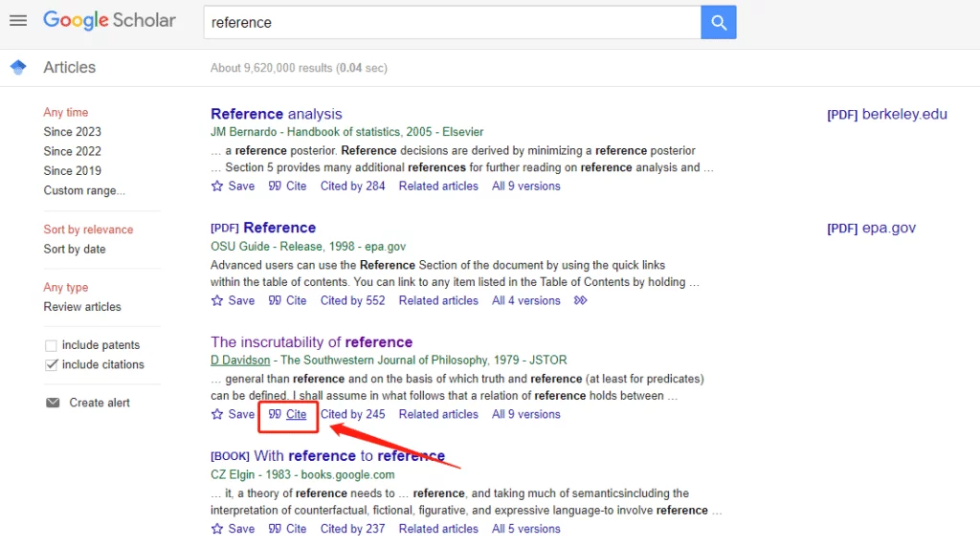Click the double-arrow more icon after All 4 versions
The width and height of the screenshot is (980, 547).
581,300
